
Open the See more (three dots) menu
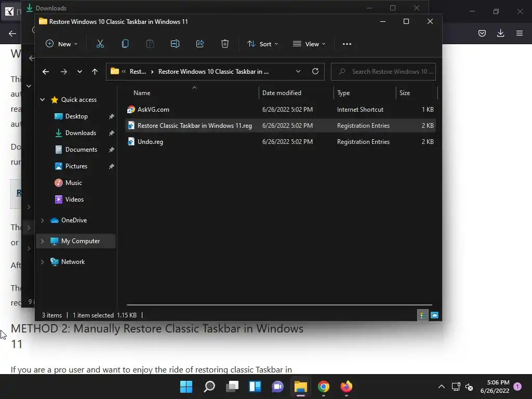click(347, 44)
